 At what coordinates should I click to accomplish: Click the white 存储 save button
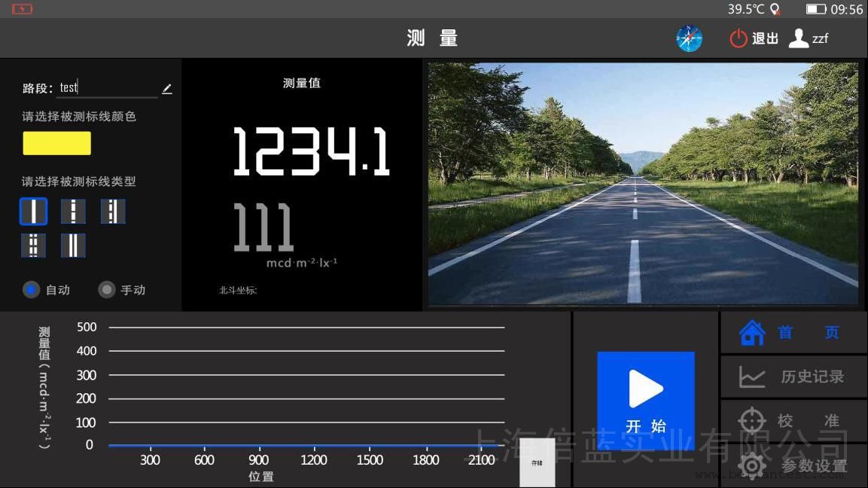[537, 462]
